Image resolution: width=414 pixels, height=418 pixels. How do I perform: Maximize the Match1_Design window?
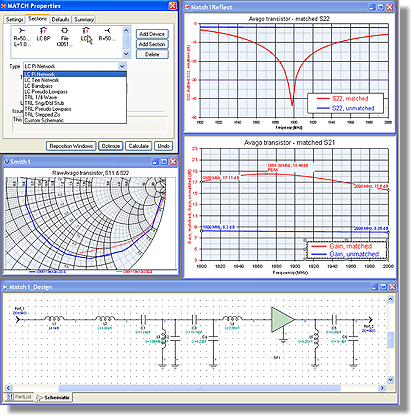pyautogui.click(x=384, y=287)
